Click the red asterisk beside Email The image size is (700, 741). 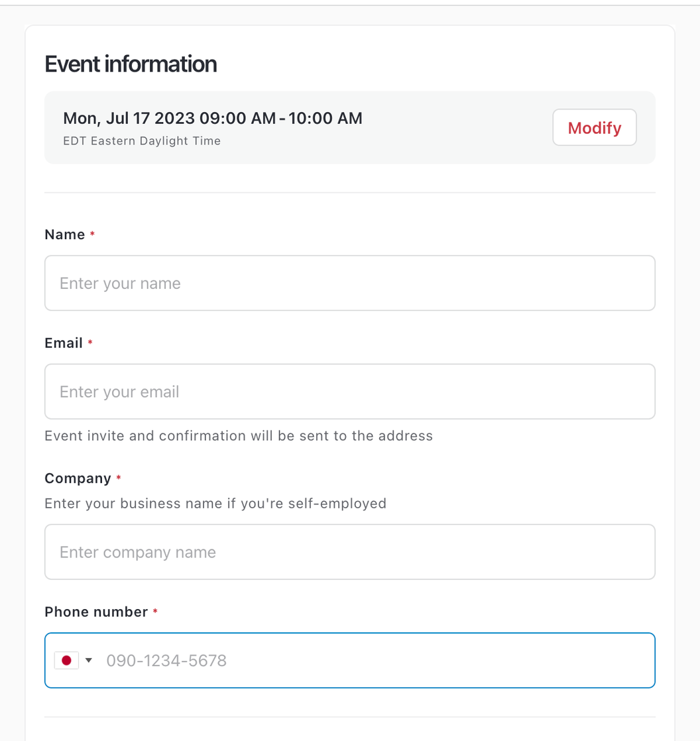pyautogui.click(x=90, y=342)
